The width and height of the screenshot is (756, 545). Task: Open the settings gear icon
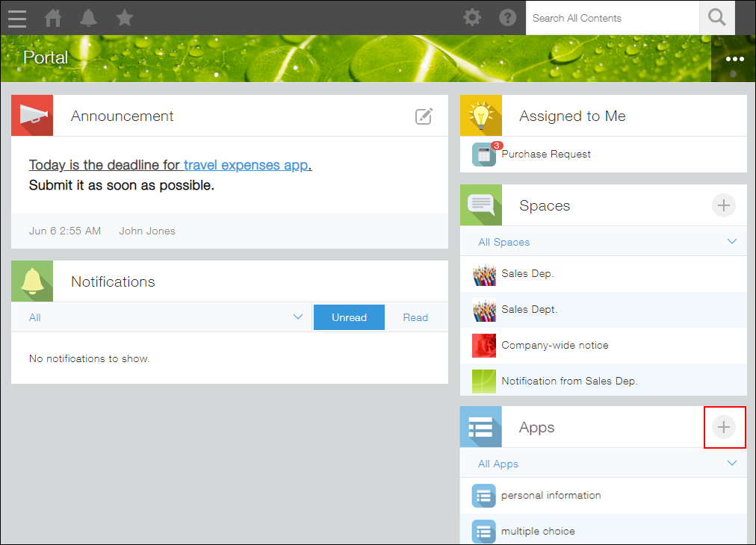(472, 17)
